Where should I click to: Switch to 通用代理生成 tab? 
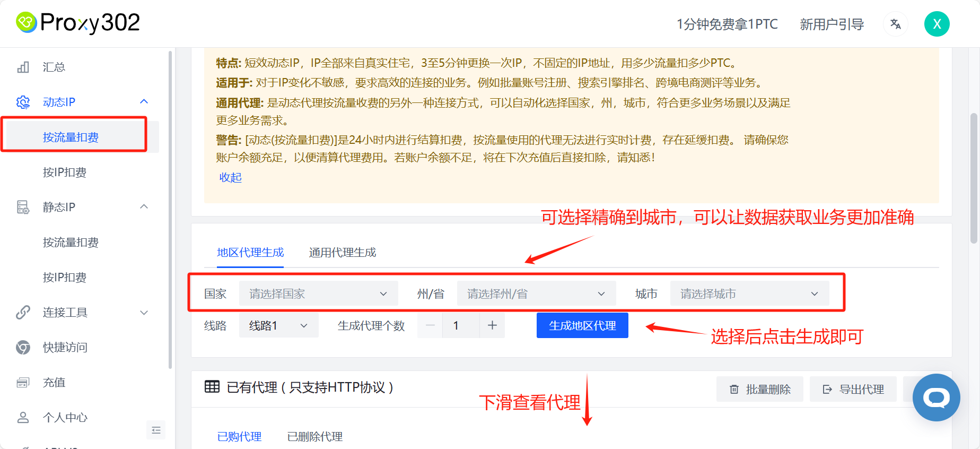[343, 252]
